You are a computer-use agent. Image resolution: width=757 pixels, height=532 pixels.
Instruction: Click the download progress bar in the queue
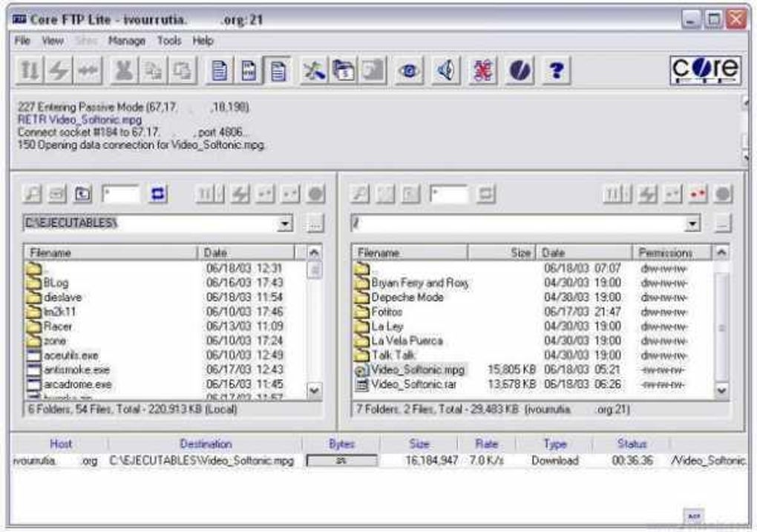pyautogui.click(x=342, y=461)
